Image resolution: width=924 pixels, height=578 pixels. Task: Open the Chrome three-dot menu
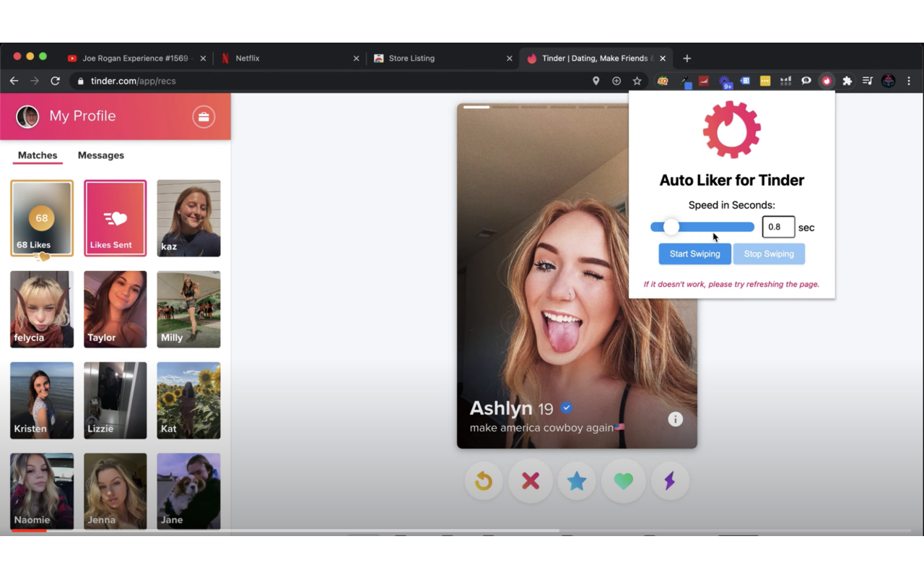click(909, 81)
